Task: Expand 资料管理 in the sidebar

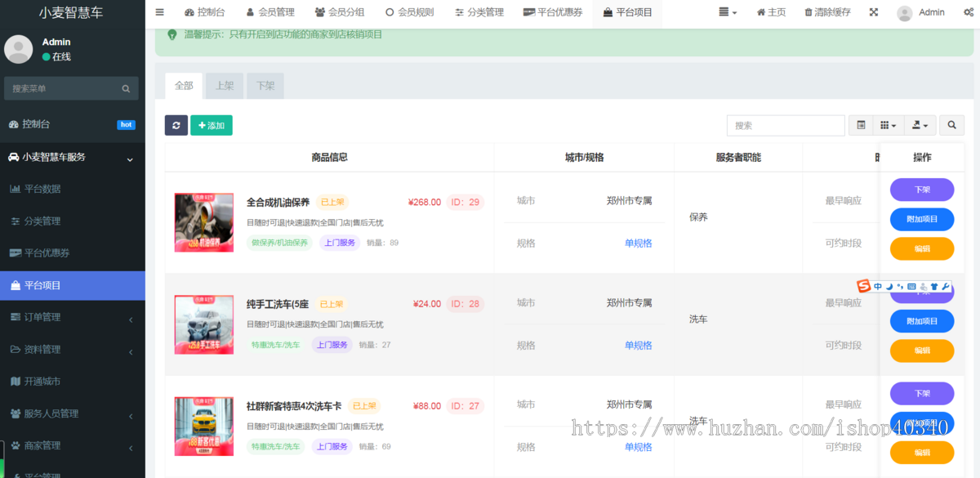Action: click(x=72, y=349)
